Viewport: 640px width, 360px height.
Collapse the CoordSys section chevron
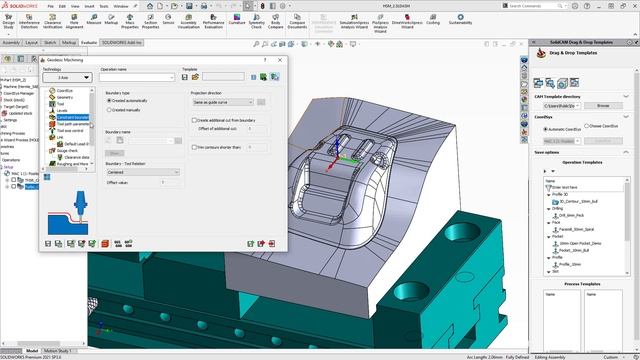(x=626, y=117)
